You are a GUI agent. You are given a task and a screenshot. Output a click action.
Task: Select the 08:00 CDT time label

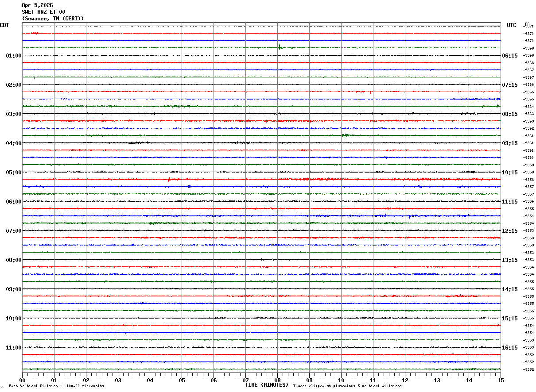(14, 260)
